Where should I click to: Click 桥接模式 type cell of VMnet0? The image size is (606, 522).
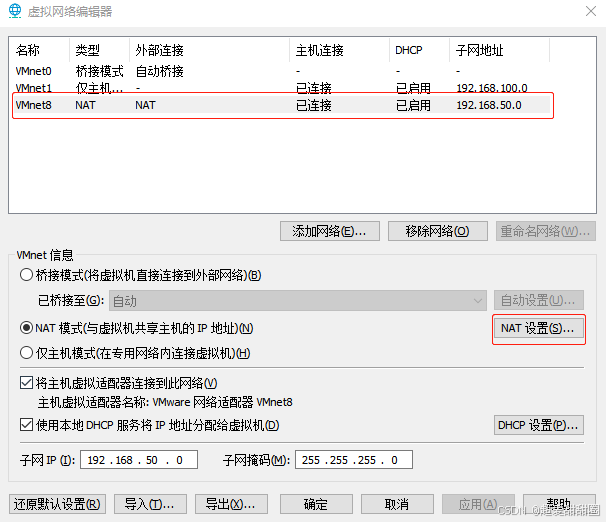pos(99,71)
